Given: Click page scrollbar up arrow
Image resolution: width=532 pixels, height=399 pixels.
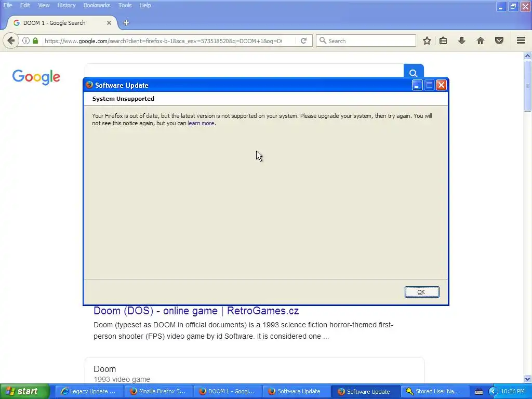Looking at the screenshot, I should [528, 56].
